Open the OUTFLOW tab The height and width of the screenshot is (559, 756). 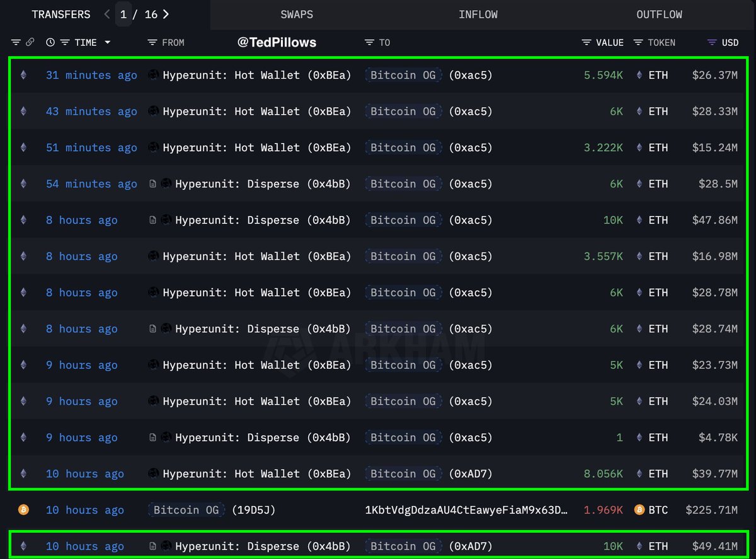click(x=659, y=14)
